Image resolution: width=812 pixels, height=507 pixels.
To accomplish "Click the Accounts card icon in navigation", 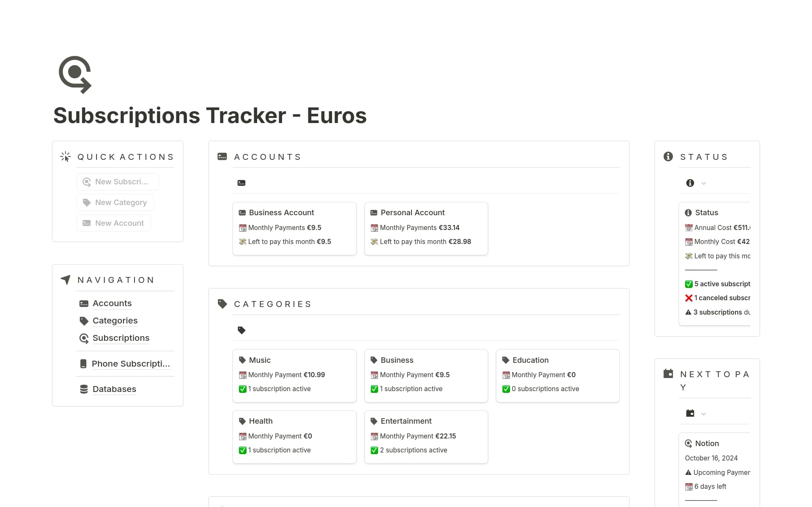I will [83, 303].
